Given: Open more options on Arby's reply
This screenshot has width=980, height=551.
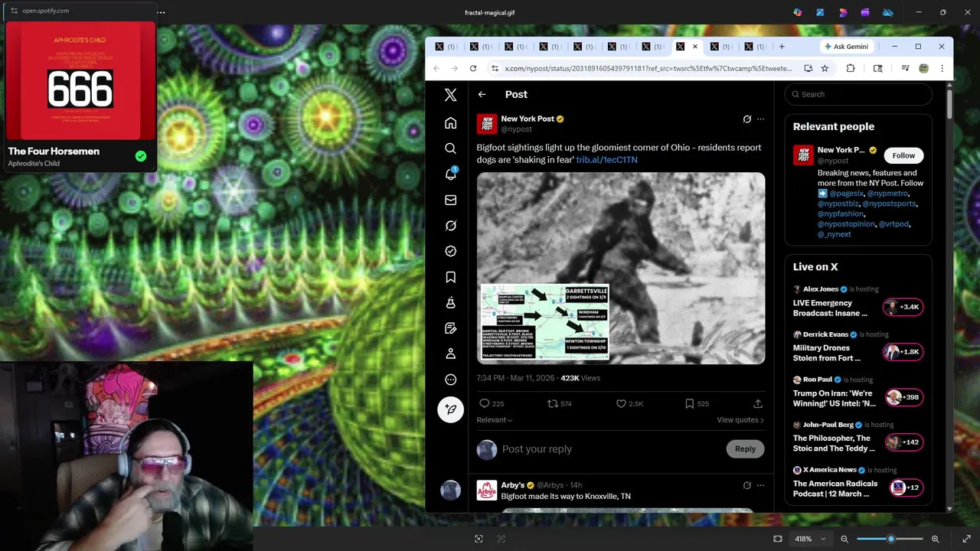Looking at the screenshot, I should click(x=760, y=485).
